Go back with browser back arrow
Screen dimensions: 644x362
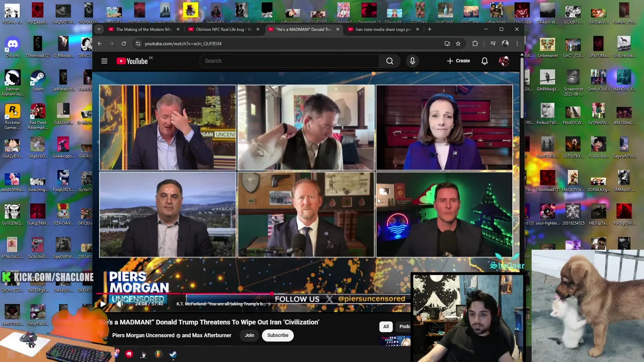100,43
